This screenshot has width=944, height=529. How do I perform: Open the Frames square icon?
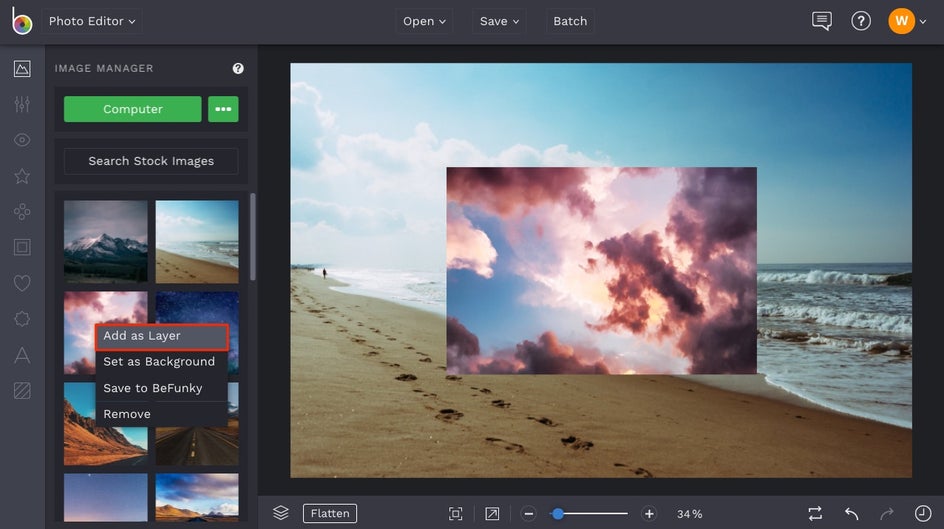click(22, 247)
